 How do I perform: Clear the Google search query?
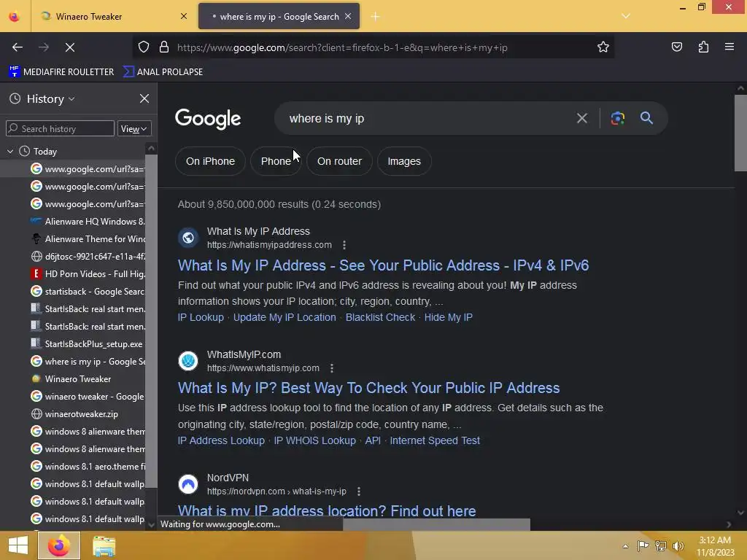coord(581,118)
